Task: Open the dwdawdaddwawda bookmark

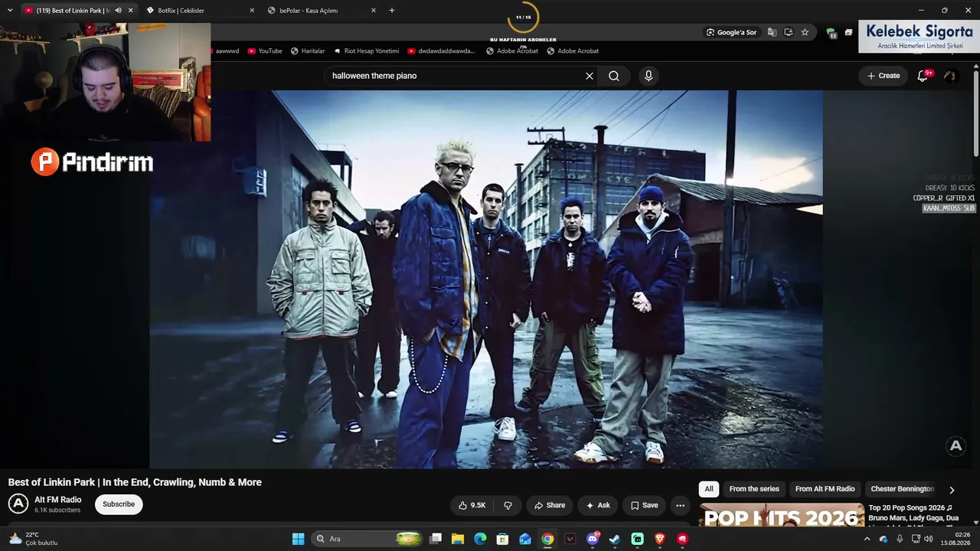Action: coord(441,51)
